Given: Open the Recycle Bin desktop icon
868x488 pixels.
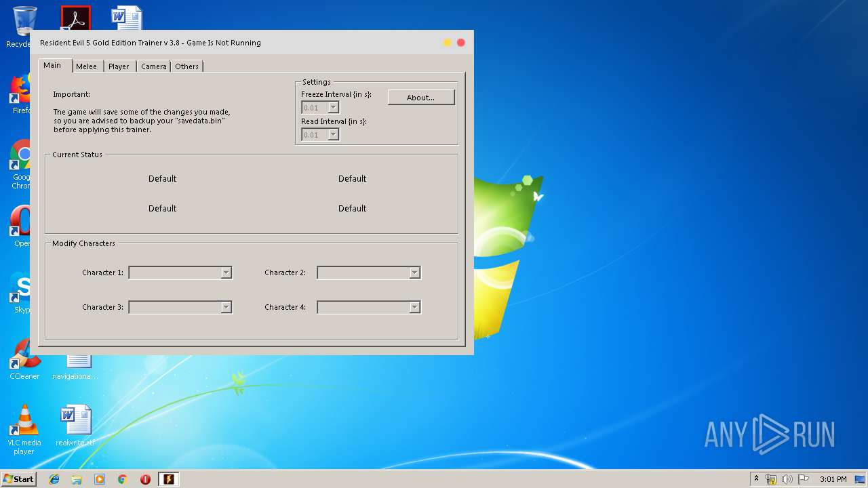Looking at the screenshot, I should coord(20,27).
